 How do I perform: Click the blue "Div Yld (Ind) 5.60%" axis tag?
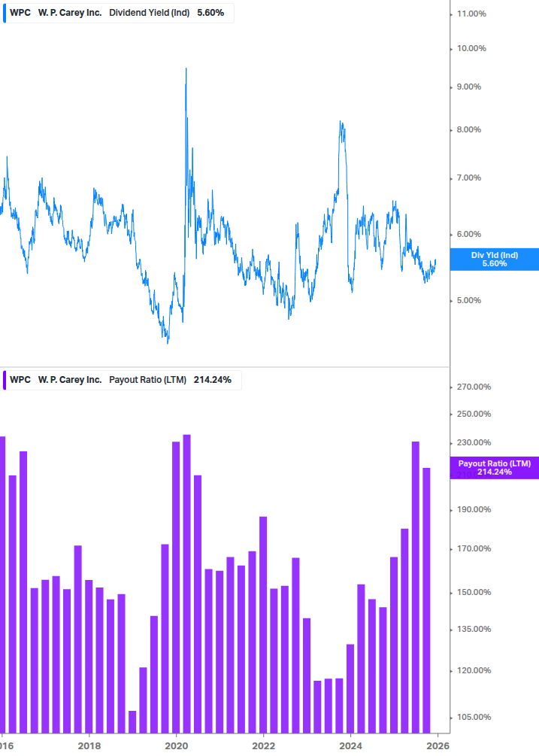point(494,260)
